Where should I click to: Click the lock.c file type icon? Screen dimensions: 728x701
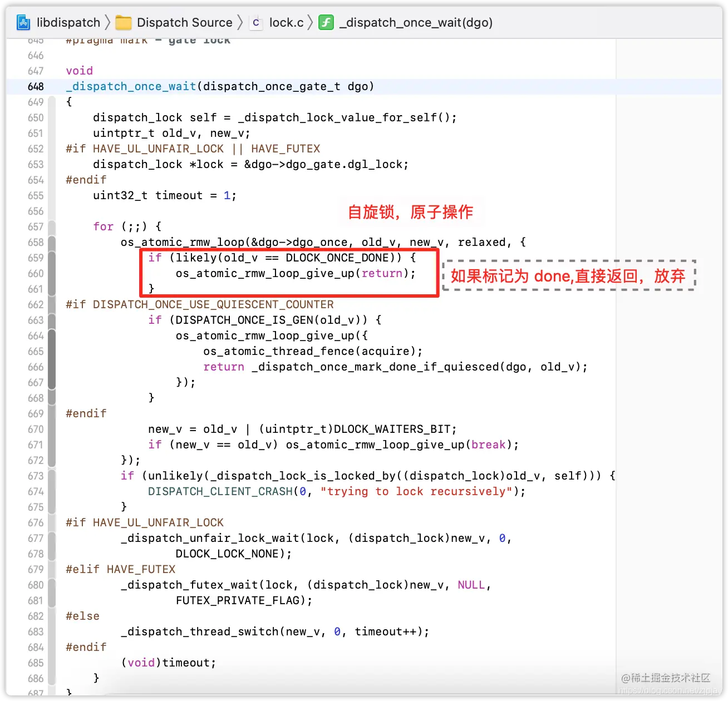(x=256, y=22)
